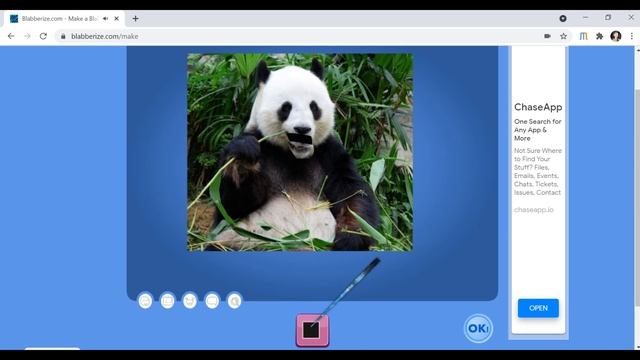
Task: Open the Extensions puzzle piece menu
Action: point(600,36)
